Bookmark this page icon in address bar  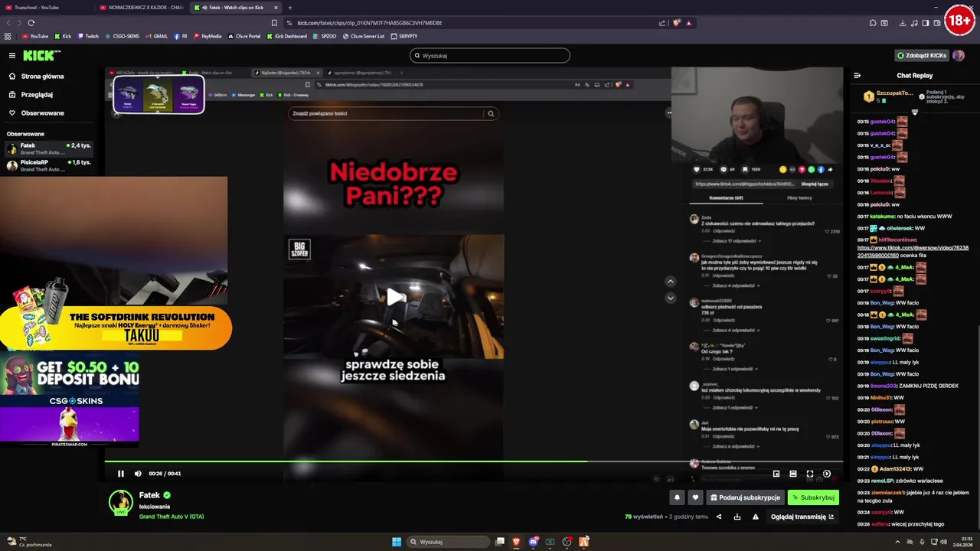click(x=274, y=23)
